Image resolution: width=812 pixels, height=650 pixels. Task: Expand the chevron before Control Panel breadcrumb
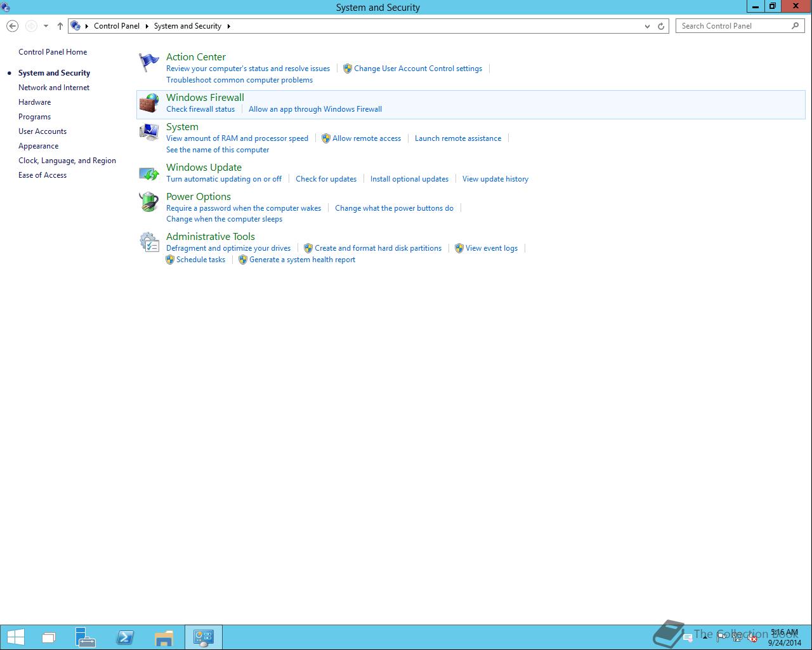(x=87, y=26)
